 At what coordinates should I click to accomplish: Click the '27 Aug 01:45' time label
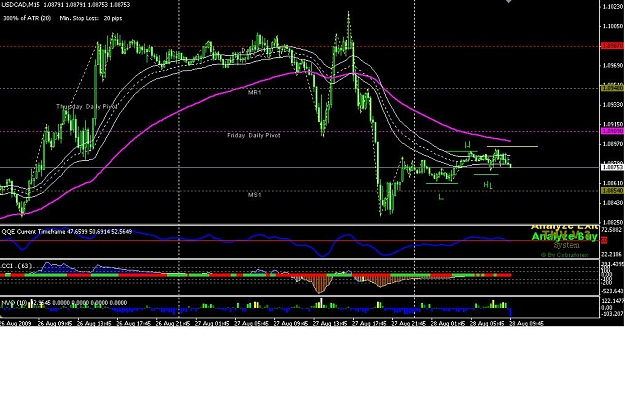click(x=212, y=323)
